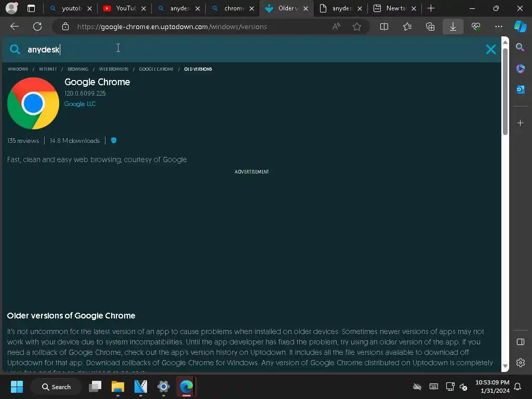The width and height of the screenshot is (532, 399).
Task: Open the tab actions menu icon
Action: pyautogui.click(x=31, y=8)
